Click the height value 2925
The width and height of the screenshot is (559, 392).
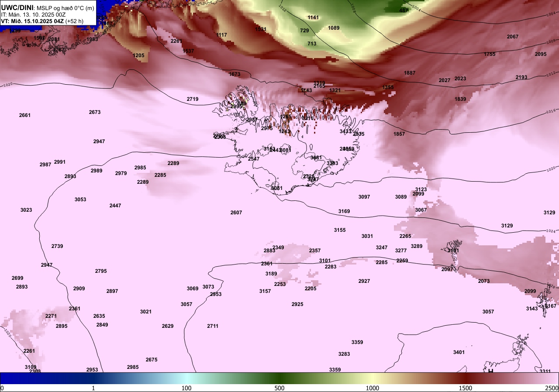pyautogui.click(x=297, y=304)
